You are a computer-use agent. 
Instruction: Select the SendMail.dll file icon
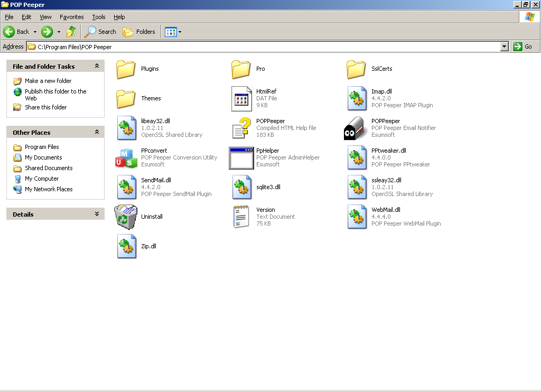tap(126, 188)
